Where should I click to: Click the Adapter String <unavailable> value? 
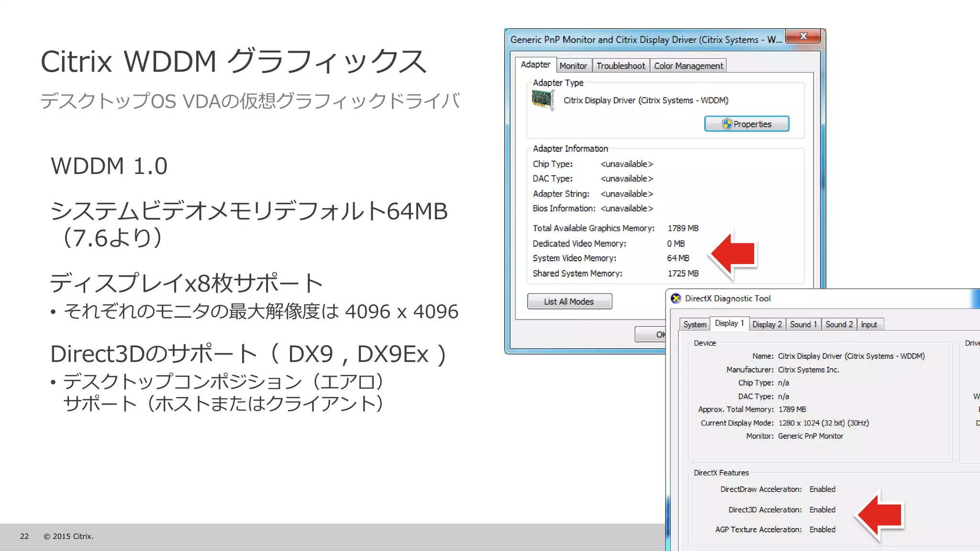(626, 194)
